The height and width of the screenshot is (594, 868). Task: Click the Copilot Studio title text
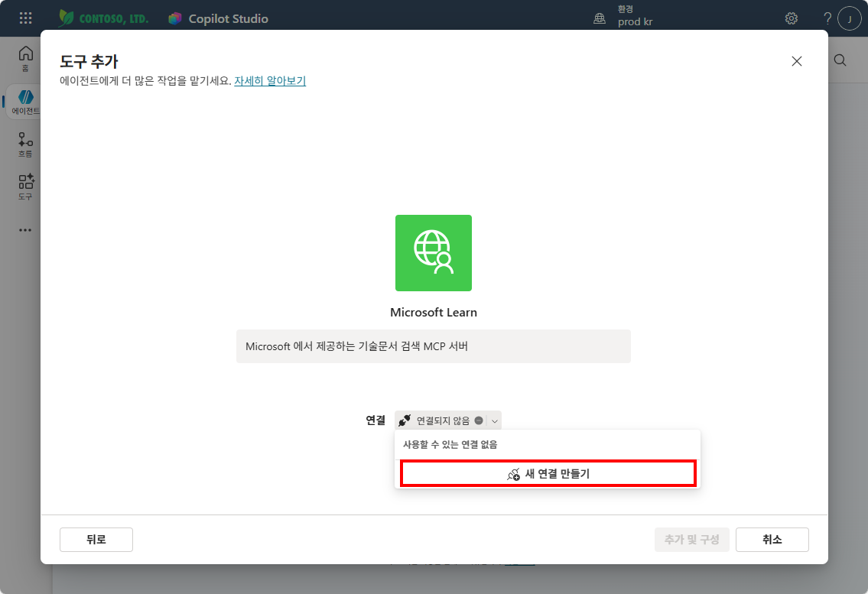228,19
